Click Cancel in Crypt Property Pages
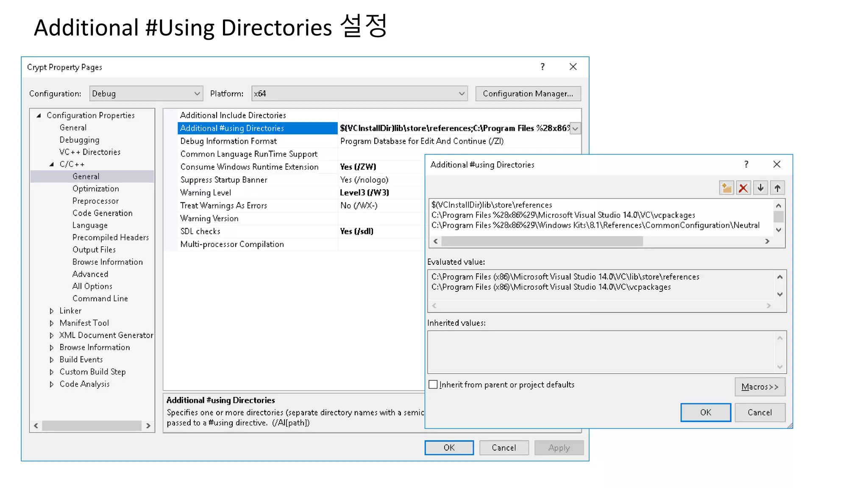This screenshot has height=488, width=868. pyautogui.click(x=504, y=448)
